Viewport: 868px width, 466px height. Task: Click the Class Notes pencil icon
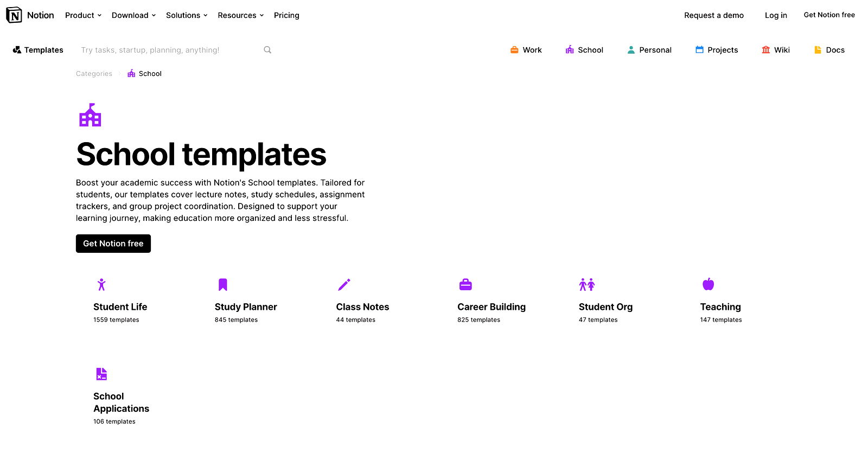click(344, 284)
